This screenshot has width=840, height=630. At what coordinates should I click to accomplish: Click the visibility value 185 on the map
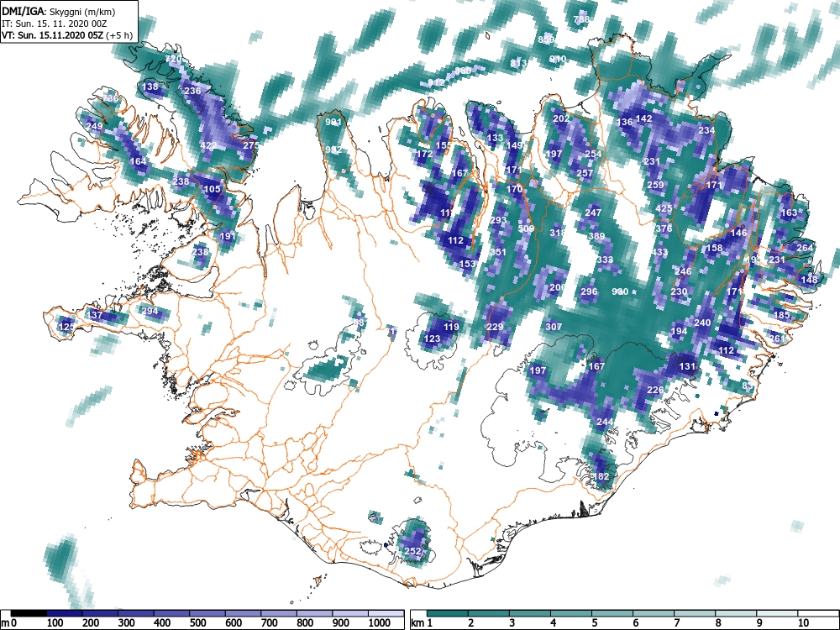781,315
